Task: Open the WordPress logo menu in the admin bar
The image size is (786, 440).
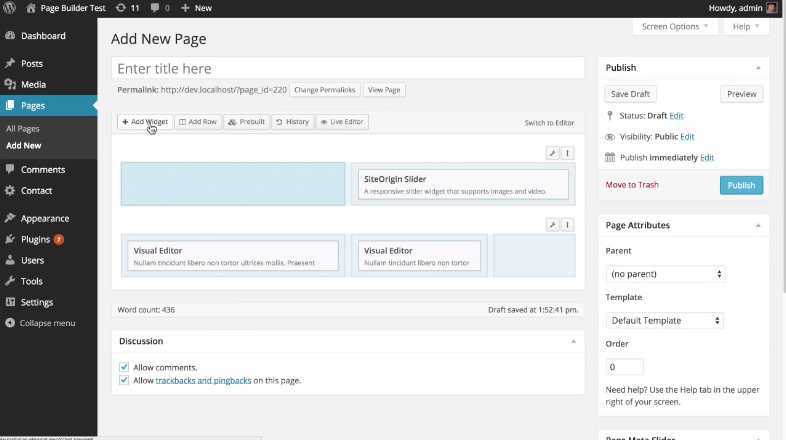Action: 10,8
